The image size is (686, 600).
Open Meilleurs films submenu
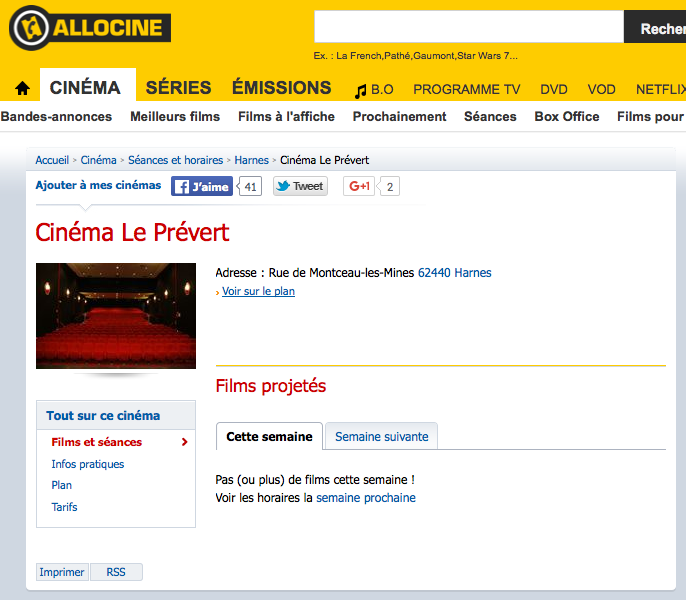175,116
